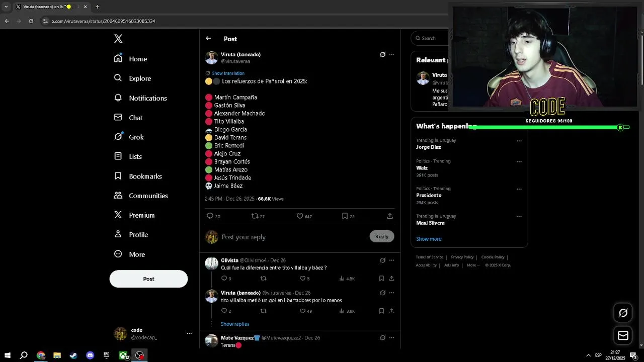Go back using the Post arrow
Viewport: 644px width, 362px height.
tap(208, 38)
